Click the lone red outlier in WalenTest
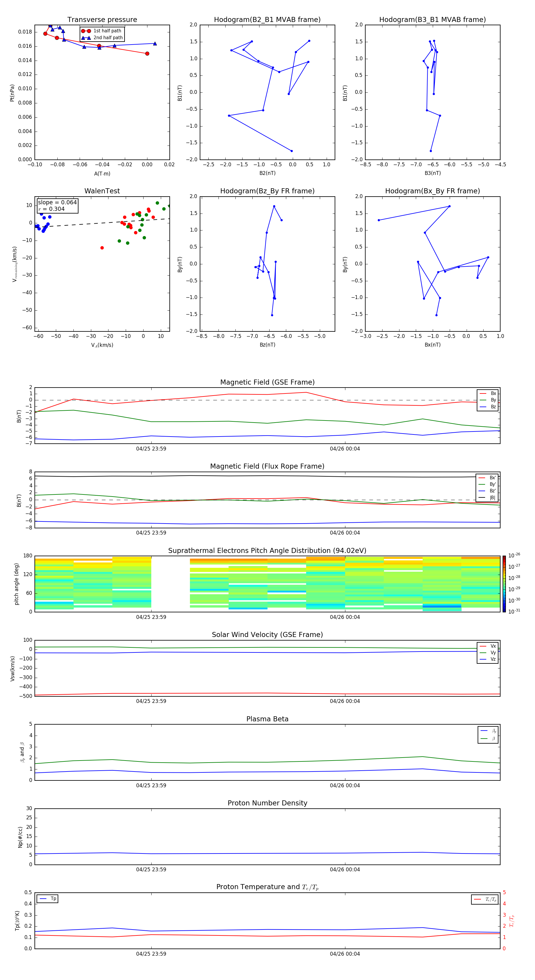This screenshot has width=535, height=980. click(x=102, y=248)
